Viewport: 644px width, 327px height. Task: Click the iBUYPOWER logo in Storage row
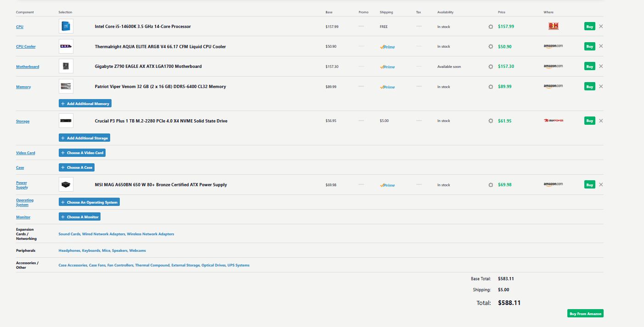coord(554,121)
